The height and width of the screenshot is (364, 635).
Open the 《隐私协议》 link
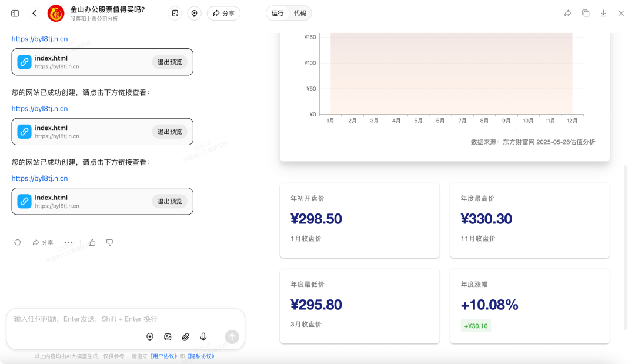point(200,356)
